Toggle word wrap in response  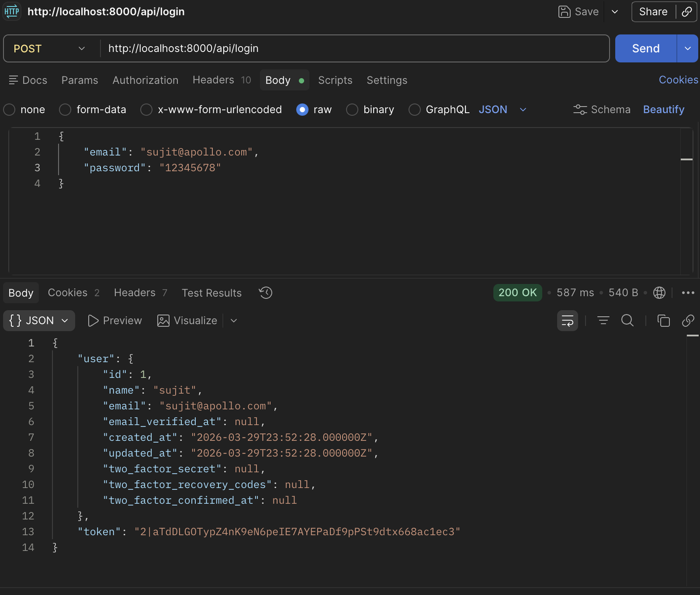[568, 320]
